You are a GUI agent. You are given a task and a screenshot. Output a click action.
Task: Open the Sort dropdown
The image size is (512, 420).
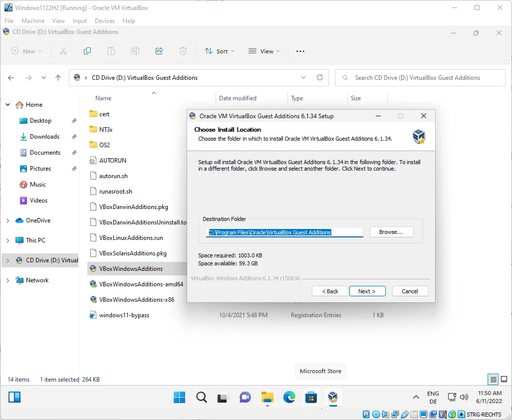[220, 51]
